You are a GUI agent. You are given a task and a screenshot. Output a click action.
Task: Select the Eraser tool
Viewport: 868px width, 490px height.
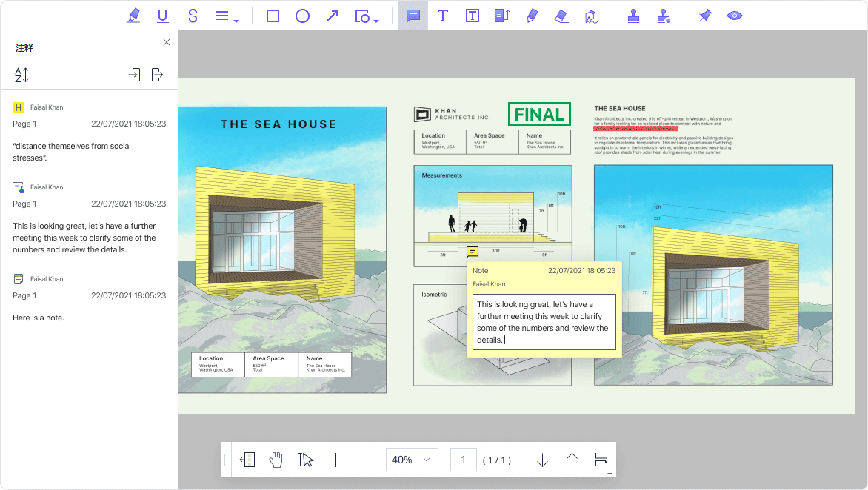coord(561,16)
